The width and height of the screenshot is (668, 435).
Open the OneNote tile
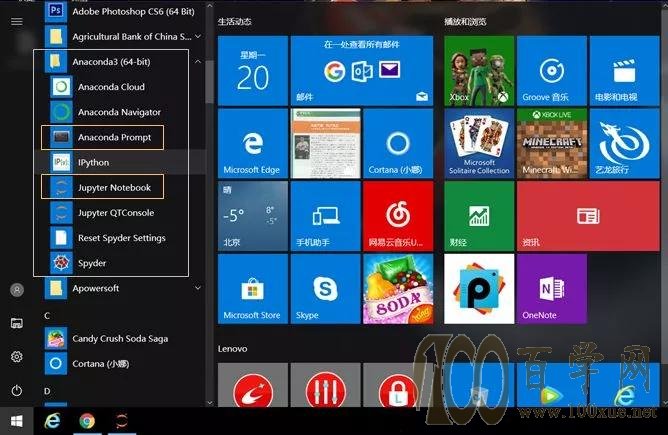(552, 289)
